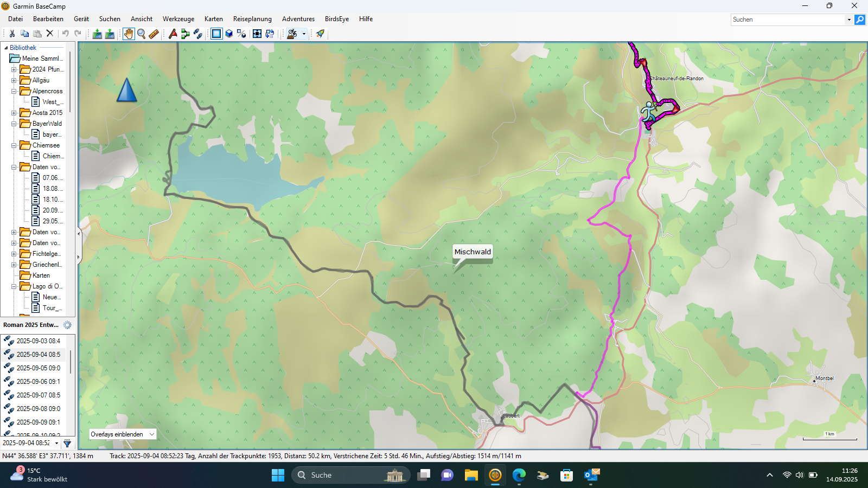Viewport: 868px width, 488px height.
Task: Toggle the 2D map view button
Action: [216, 34]
